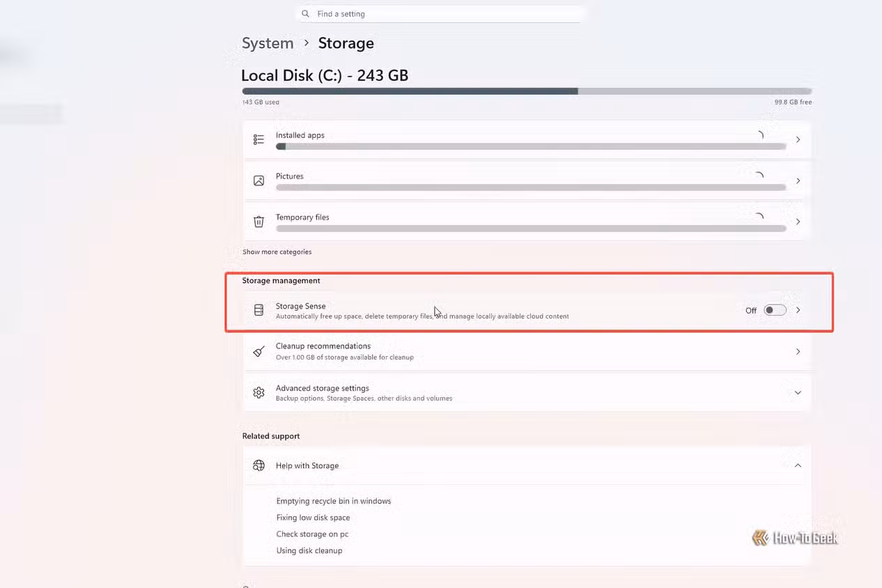The image size is (882, 588).
Task: Click the Storage Sense drive icon
Action: point(258,310)
